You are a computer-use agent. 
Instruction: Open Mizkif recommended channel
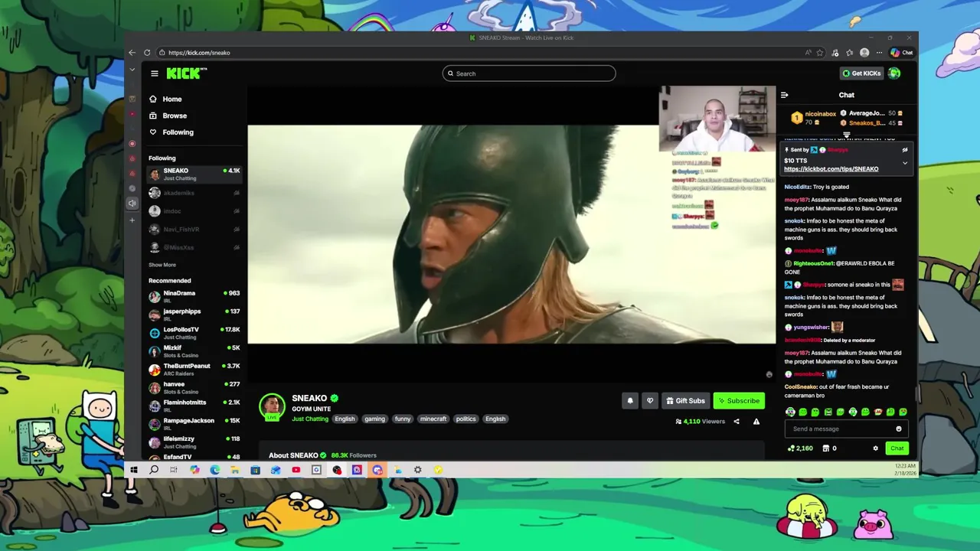(194, 351)
